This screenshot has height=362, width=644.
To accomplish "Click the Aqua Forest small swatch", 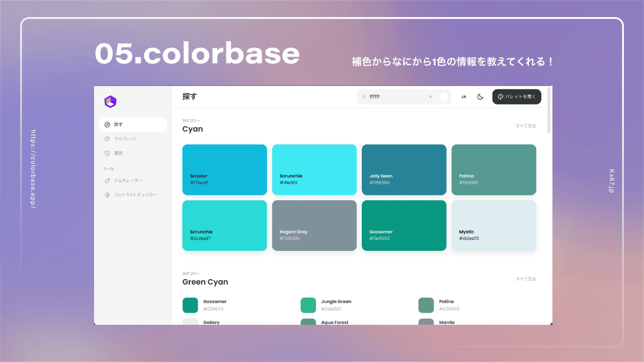I will 308,322.
